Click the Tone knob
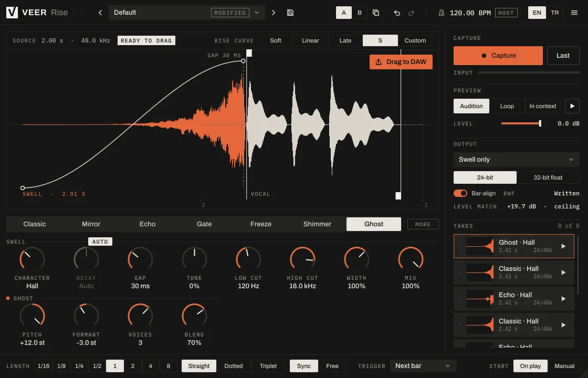This screenshot has width=588, height=378. click(x=194, y=259)
